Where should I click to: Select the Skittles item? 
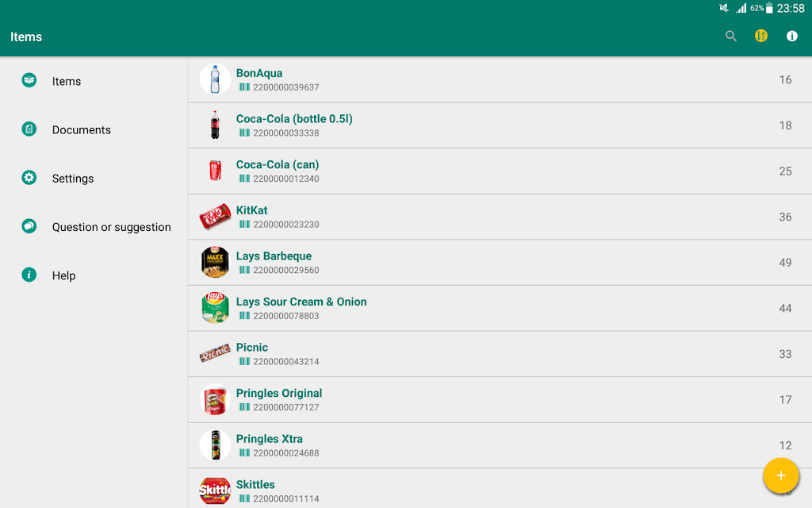500,488
